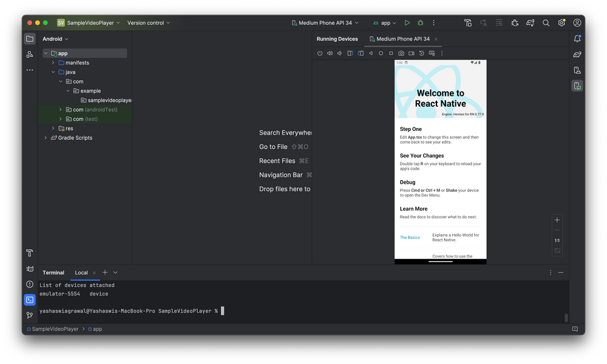Screen dimensions: 607x364
Task: Toggle the Terminal tool window
Action: [x=29, y=299]
